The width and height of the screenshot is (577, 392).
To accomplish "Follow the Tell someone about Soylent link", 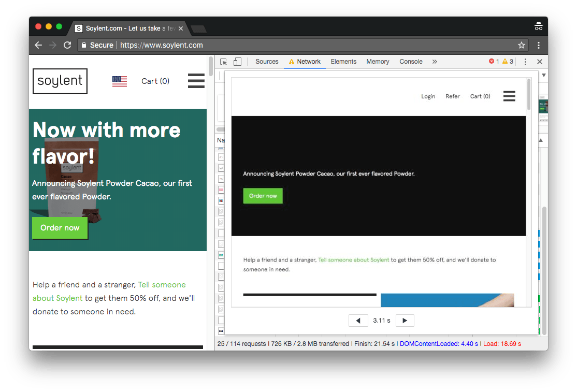I will click(x=109, y=291).
